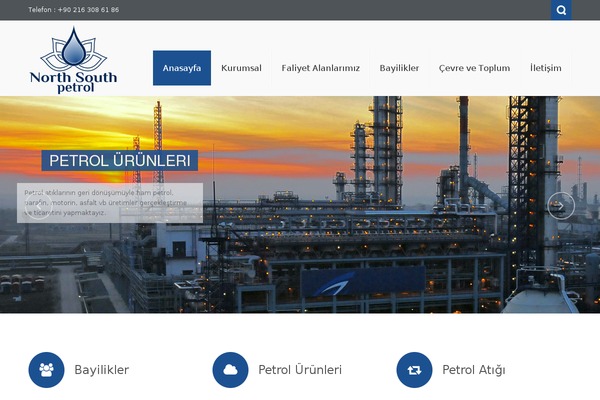The height and width of the screenshot is (400, 600).
Task: Click slide description about Petrol atıklarının
Action: (110, 203)
